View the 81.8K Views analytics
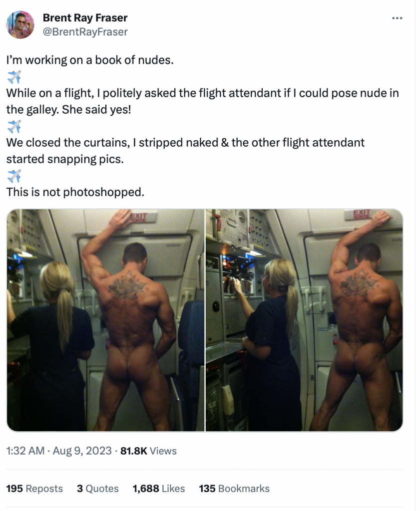 (x=148, y=451)
